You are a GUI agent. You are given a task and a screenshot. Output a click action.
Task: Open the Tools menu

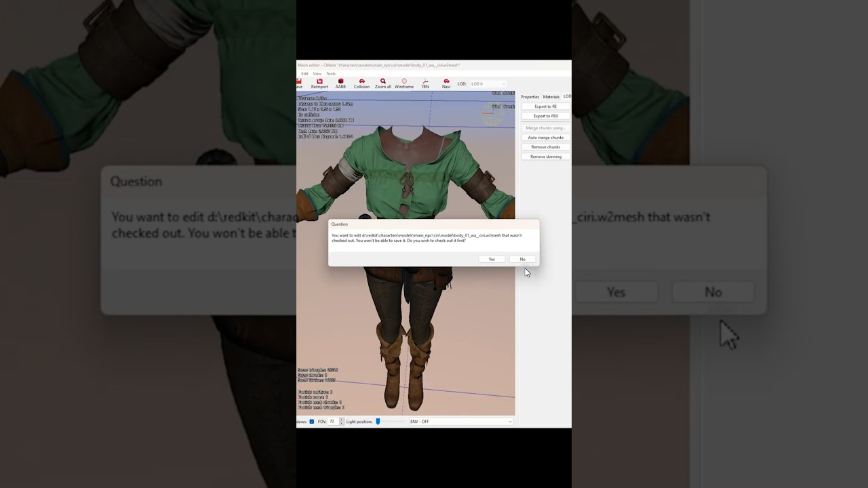(331, 73)
